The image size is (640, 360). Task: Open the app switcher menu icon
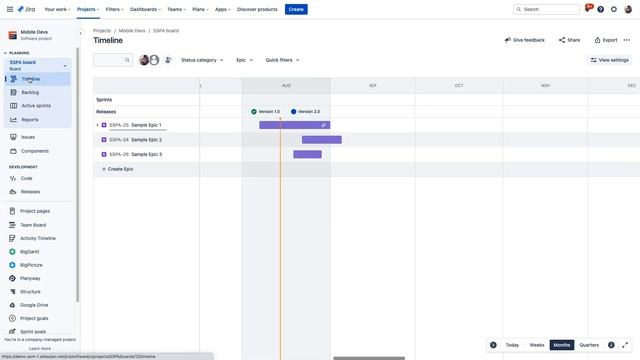[10, 9]
